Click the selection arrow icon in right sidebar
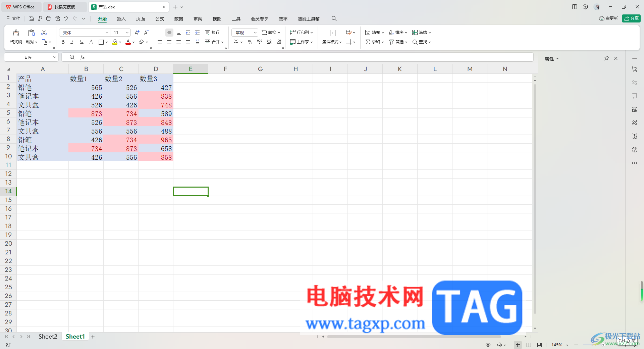Image resolution: width=644 pixels, height=349 pixels. [x=635, y=69]
